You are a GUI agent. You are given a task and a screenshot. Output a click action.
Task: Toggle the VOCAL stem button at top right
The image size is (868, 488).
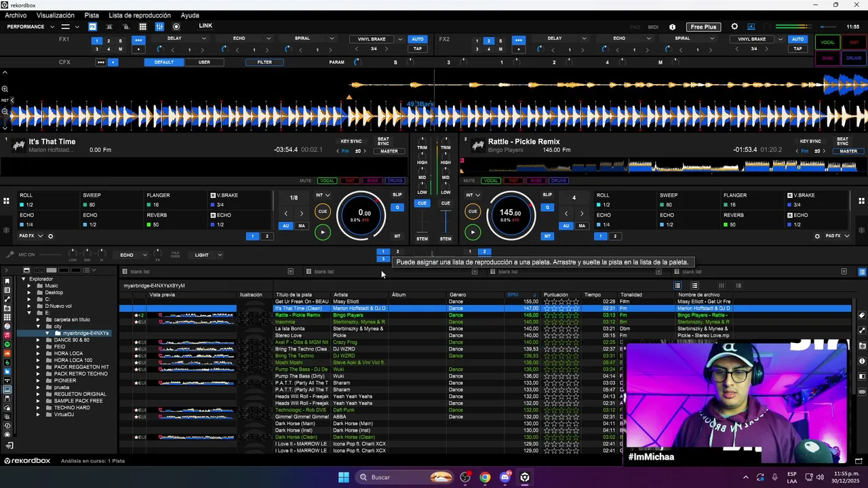click(827, 42)
